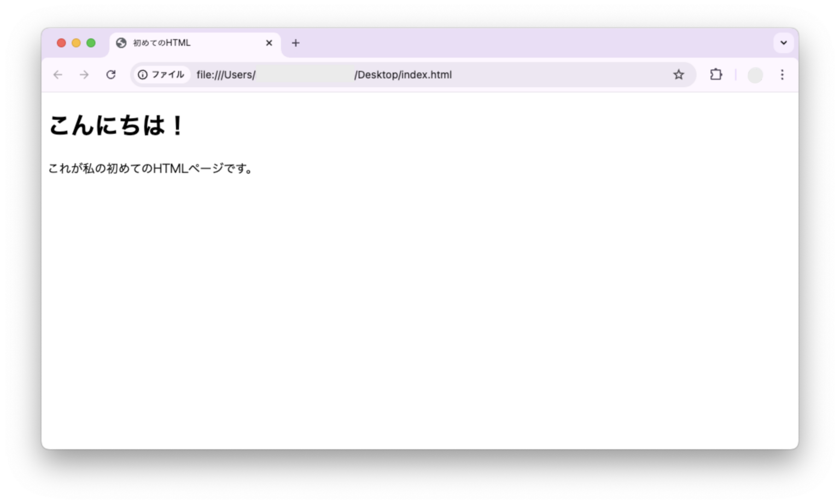Reload the current page

(x=111, y=75)
